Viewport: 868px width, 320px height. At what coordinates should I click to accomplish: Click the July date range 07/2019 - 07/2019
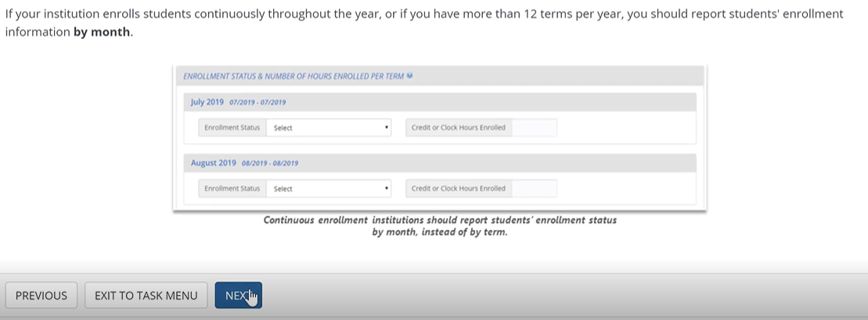258,102
